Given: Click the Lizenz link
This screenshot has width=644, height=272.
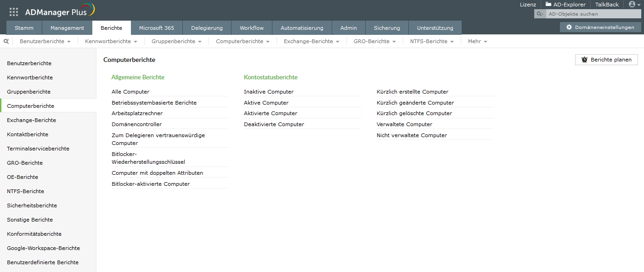Looking at the screenshot, I should 528,5.
